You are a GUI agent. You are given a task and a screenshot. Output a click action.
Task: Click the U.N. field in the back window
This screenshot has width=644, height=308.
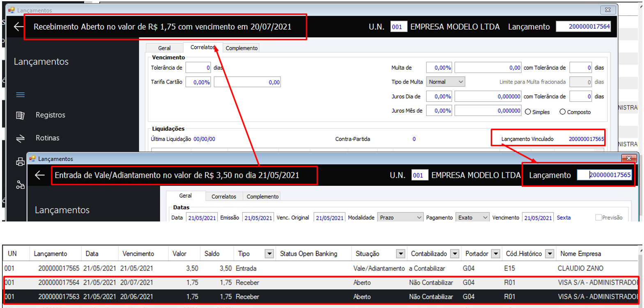398,27
